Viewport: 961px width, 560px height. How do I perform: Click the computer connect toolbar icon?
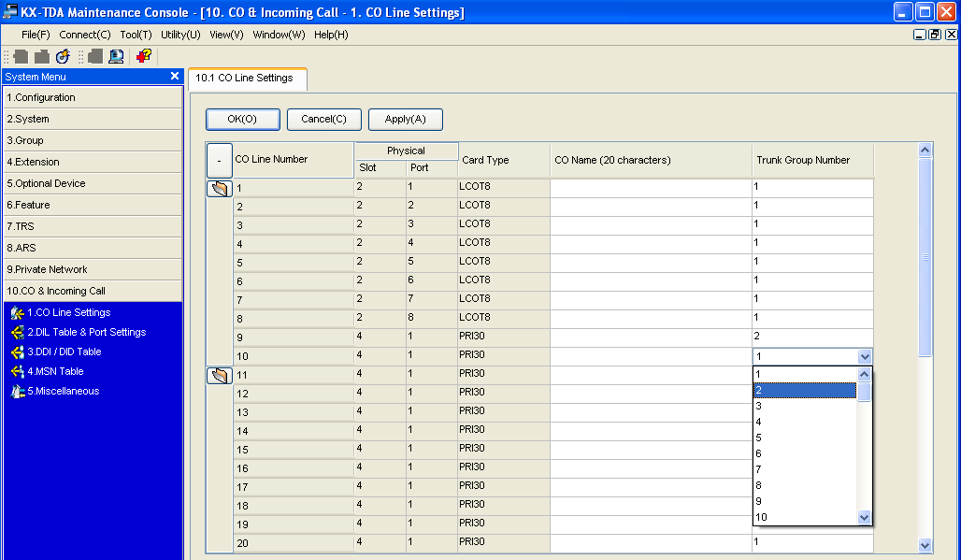click(116, 56)
